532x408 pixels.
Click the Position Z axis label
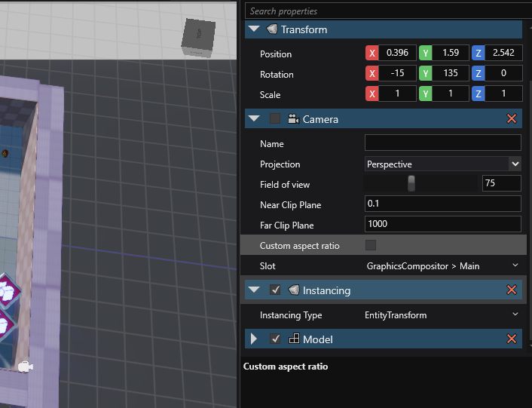(478, 53)
